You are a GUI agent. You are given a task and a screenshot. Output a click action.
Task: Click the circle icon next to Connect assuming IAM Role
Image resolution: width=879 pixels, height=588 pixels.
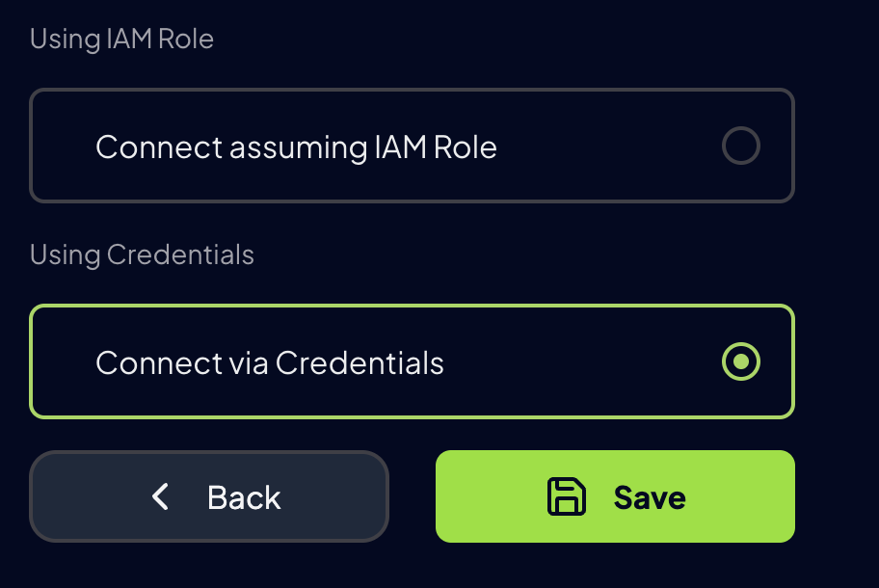click(740, 146)
